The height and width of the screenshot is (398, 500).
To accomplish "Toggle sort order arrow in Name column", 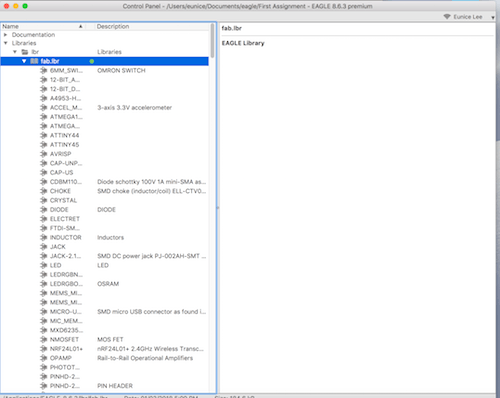I will (81, 26).
